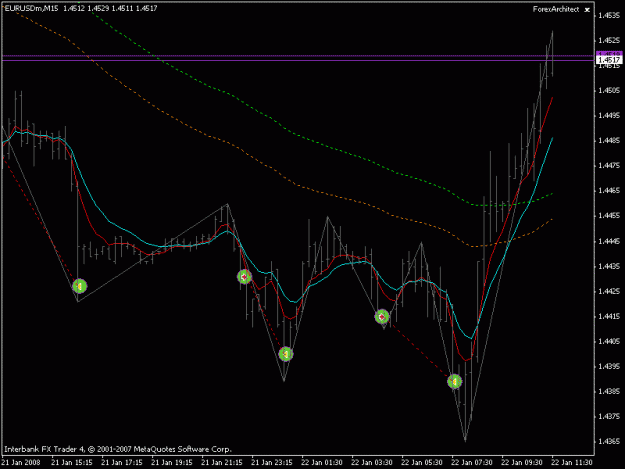The width and height of the screenshot is (625, 469).
Task: Click the 1.4505 price axis label
Action: click(609, 90)
